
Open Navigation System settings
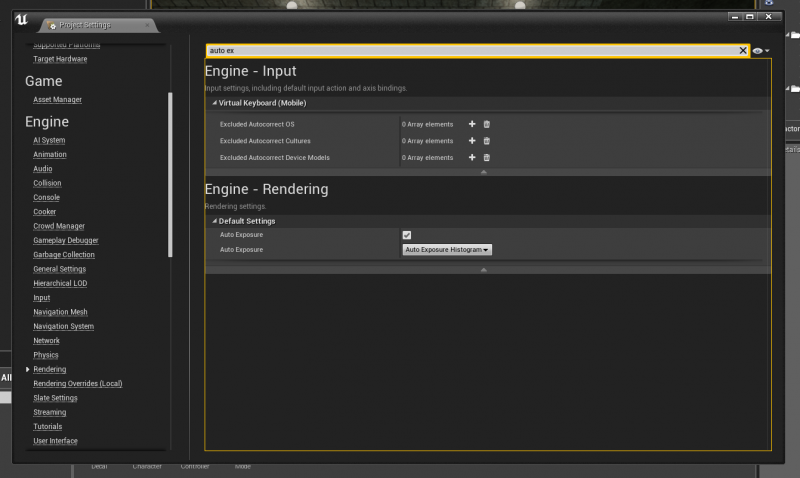click(63, 326)
